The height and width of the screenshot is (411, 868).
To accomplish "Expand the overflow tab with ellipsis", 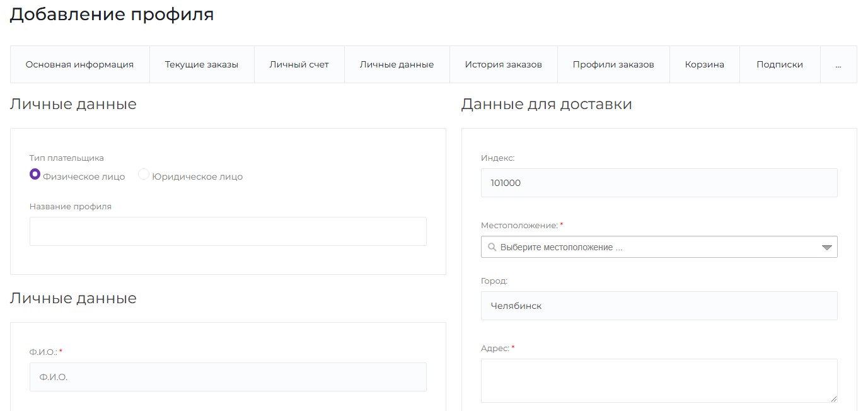I will click(838, 64).
